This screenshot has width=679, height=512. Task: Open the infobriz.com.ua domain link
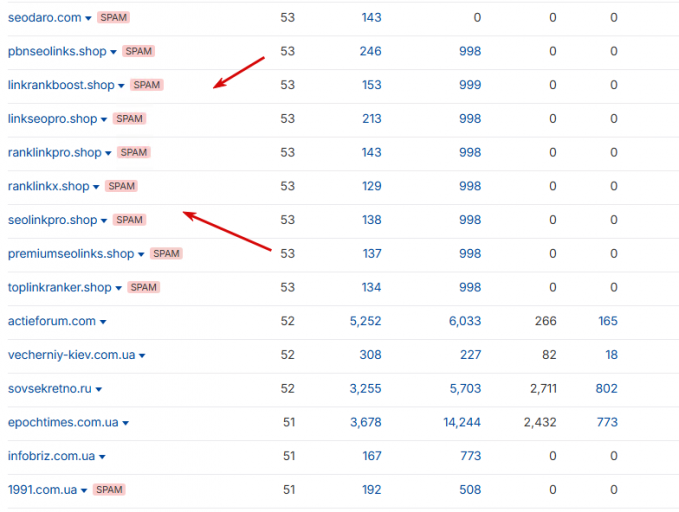click(52, 456)
